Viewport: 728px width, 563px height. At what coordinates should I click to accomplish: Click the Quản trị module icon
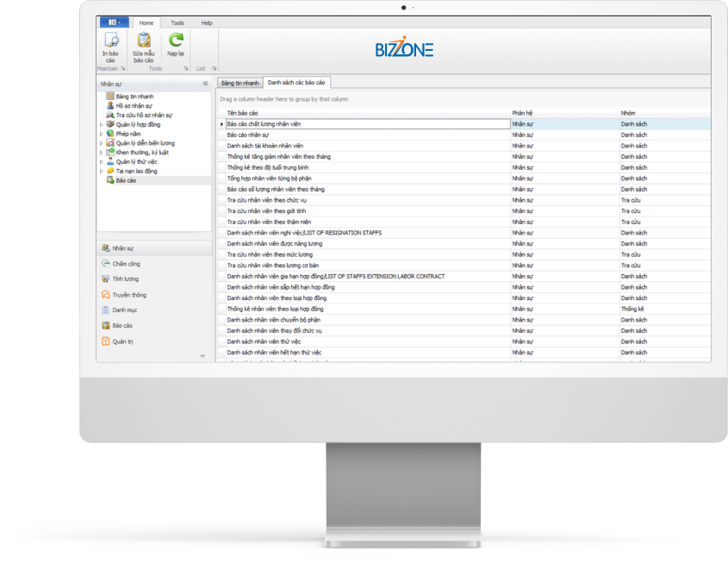point(105,341)
